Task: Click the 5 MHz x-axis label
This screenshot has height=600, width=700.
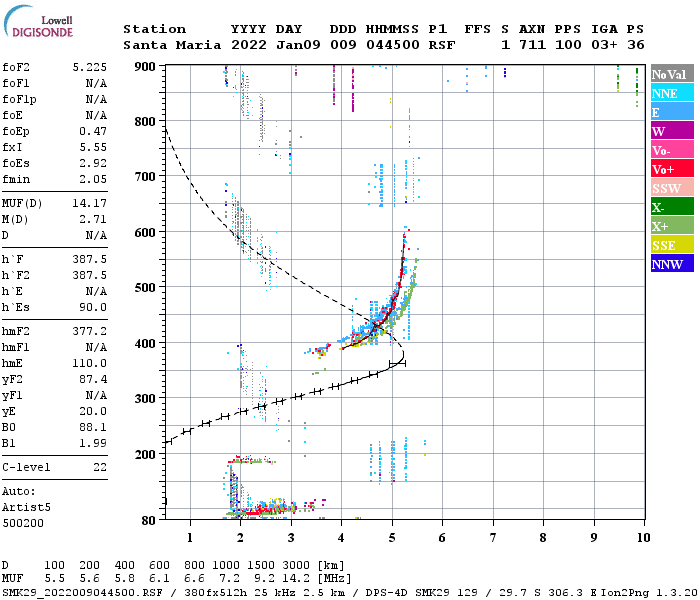Action: (392, 538)
